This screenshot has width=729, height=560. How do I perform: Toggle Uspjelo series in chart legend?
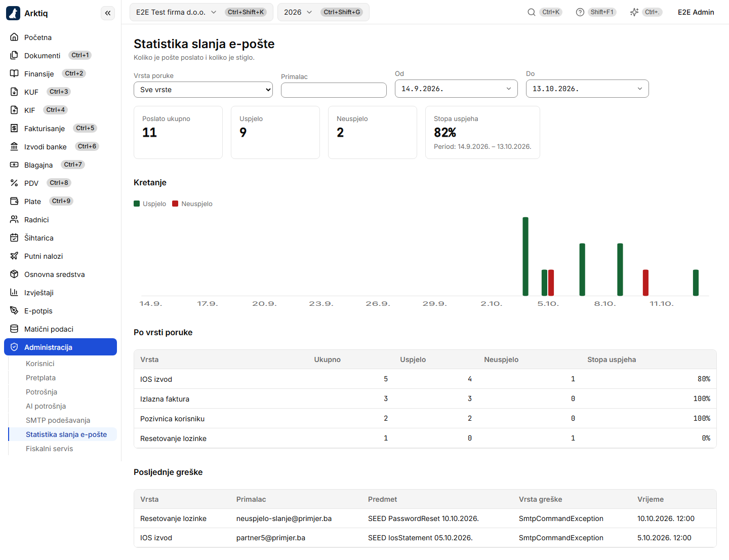click(x=150, y=204)
